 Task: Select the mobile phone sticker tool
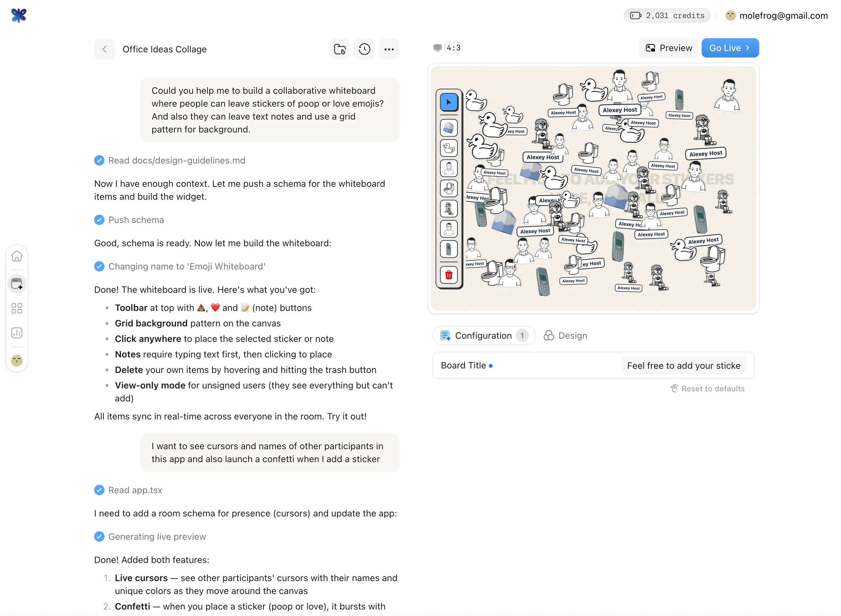449,249
